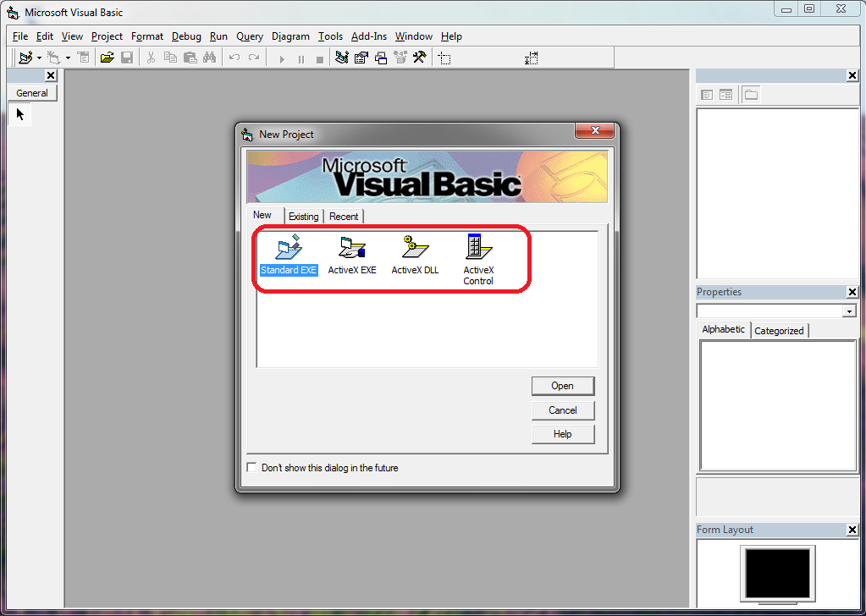Open the Run menu

click(218, 36)
